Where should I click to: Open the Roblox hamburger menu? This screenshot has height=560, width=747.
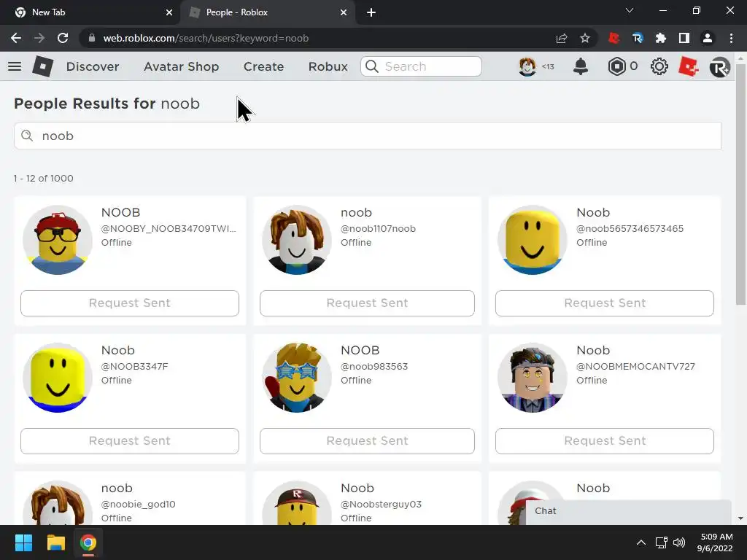15,66
